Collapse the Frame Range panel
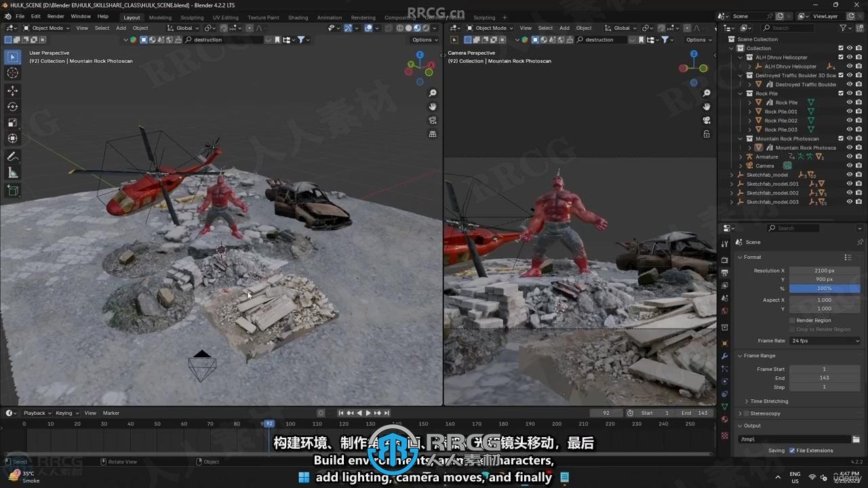The height and width of the screenshot is (488, 868). coord(757,356)
